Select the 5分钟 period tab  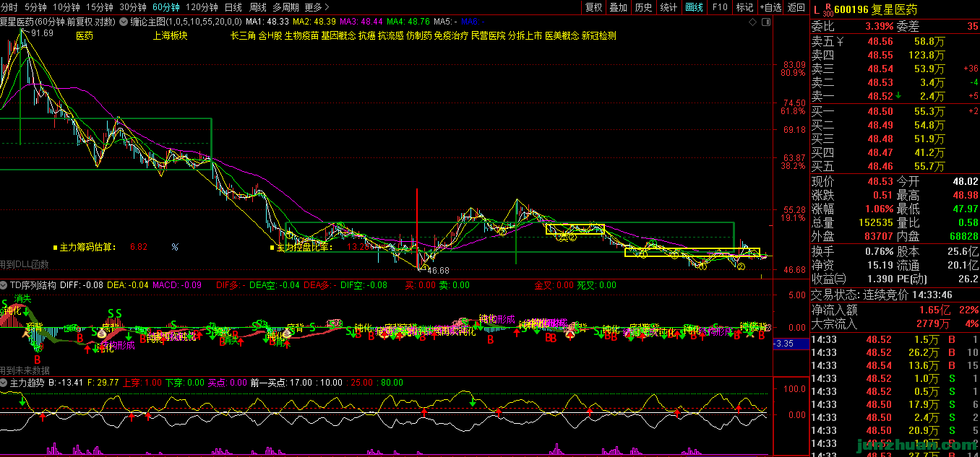click(x=35, y=7)
